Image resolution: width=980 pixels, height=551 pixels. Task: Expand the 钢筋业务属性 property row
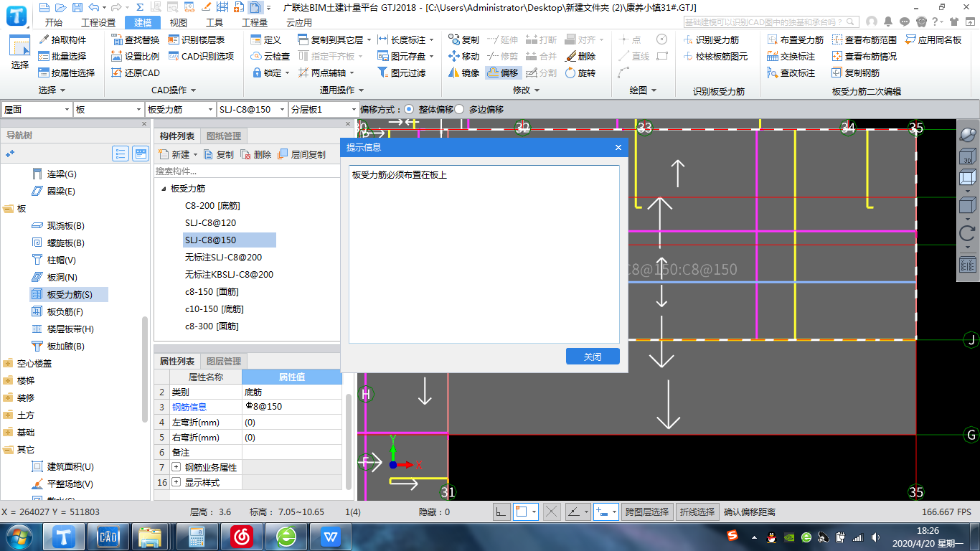[x=176, y=467]
